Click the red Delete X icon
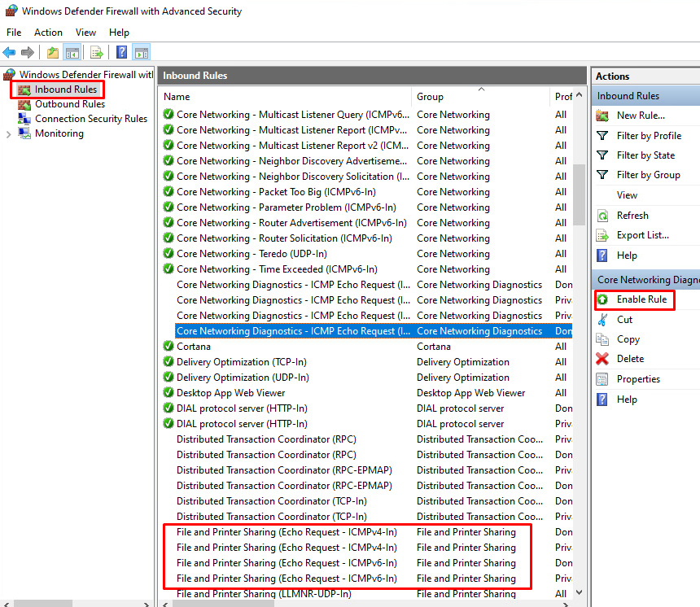The height and width of the screenshot is (607, 700). click(x=602, y=359)
